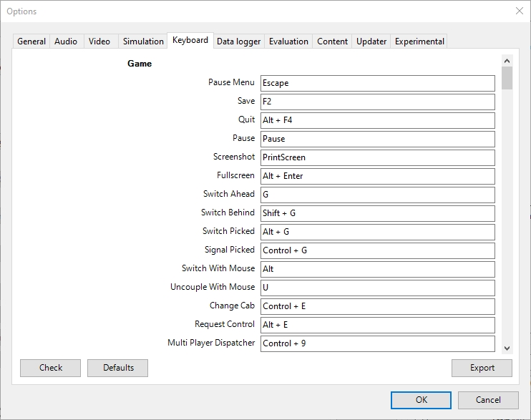Open the Audio tab
The height and width of the screenshot is (420, 531).
tap(66, 41)
